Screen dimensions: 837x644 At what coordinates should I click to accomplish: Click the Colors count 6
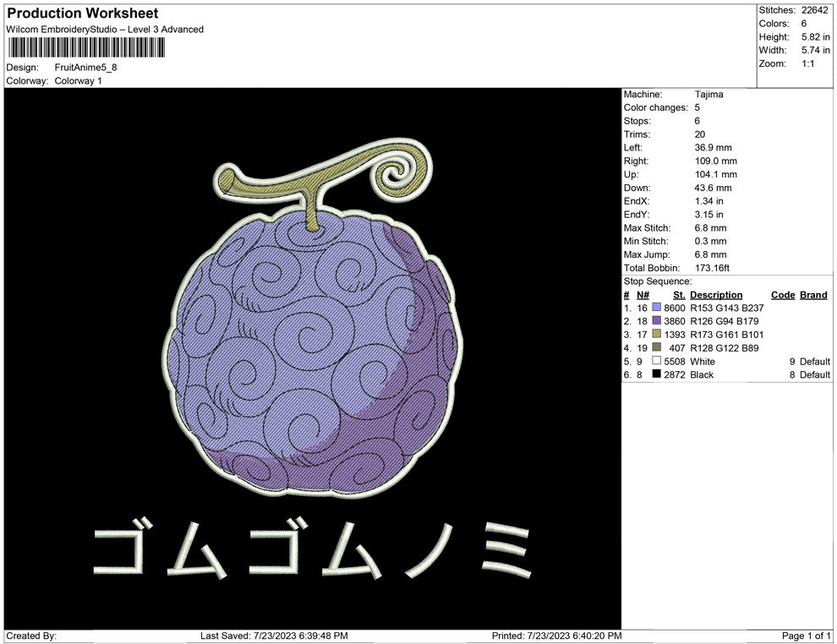click(x=804, y=24)
